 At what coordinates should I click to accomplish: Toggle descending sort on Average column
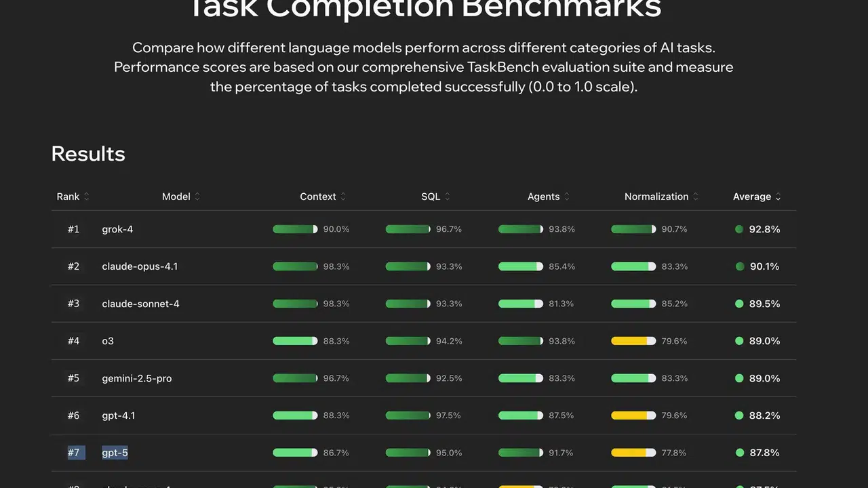coord(778,197)
